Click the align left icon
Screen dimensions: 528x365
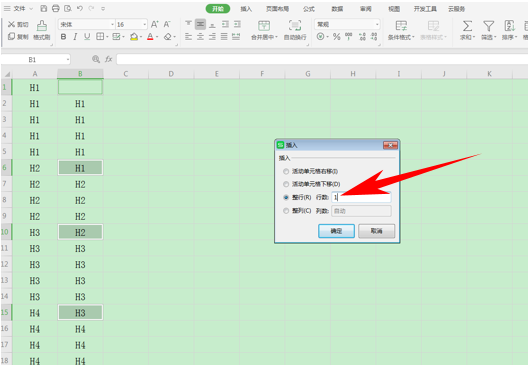pos(188,37)
